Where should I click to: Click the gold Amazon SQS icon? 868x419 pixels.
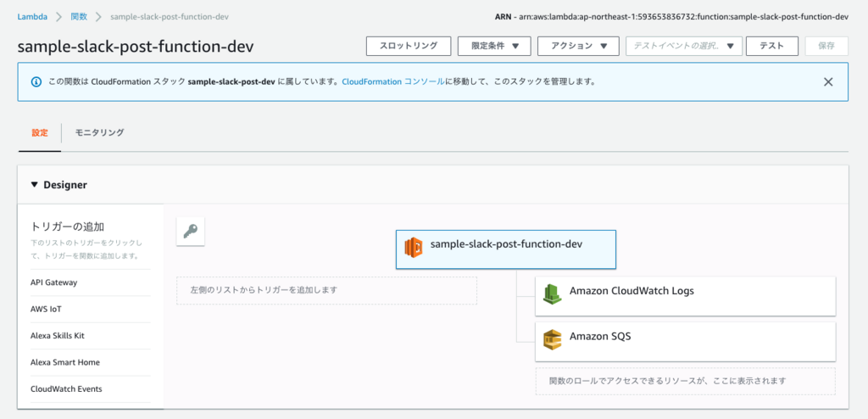(x=553, y=339)
